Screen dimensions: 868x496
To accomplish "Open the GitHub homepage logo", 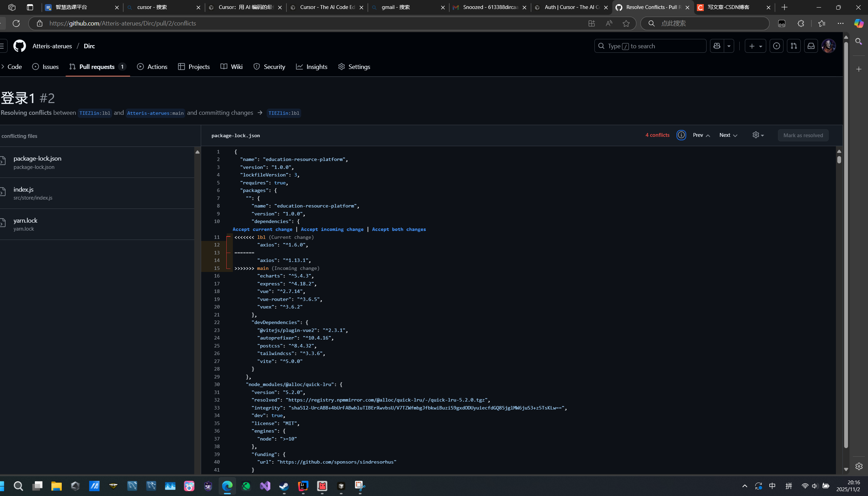I will [20, 46].
